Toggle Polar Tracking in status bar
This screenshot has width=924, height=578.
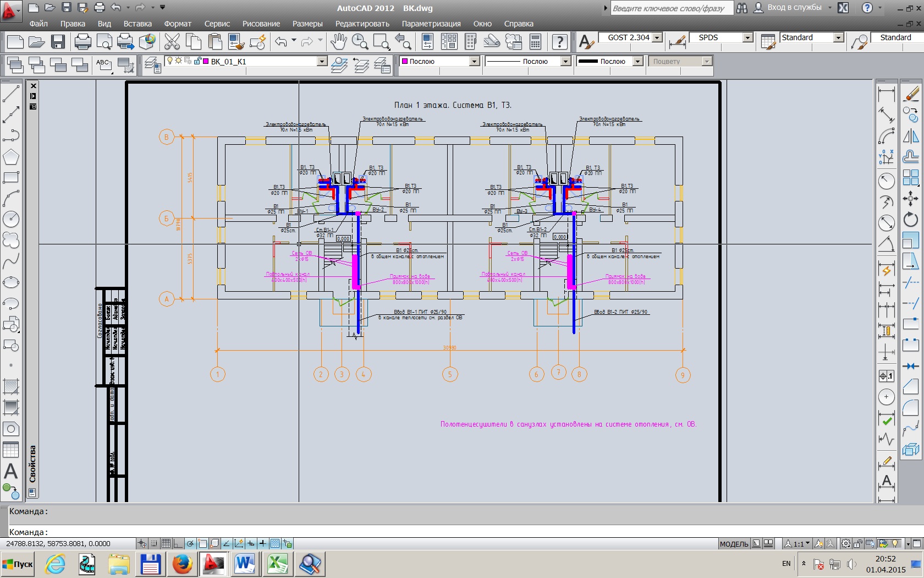pyautogui.click(x=190, y=543)
